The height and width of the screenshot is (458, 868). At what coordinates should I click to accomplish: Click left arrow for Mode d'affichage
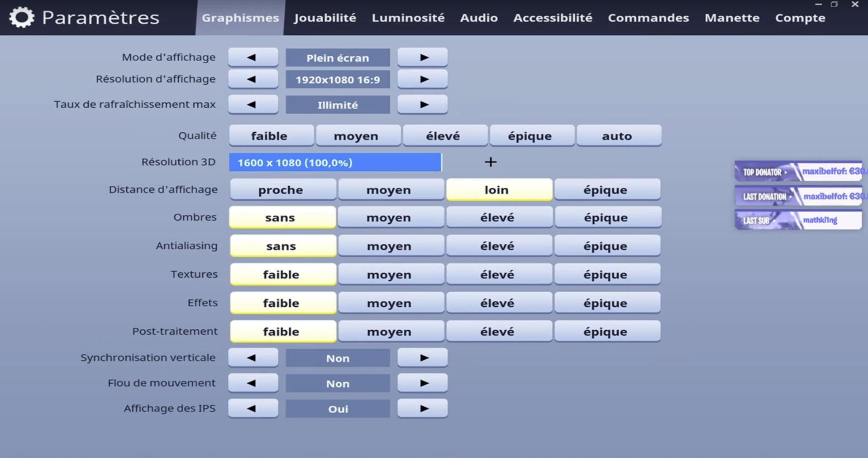point(253,58)
